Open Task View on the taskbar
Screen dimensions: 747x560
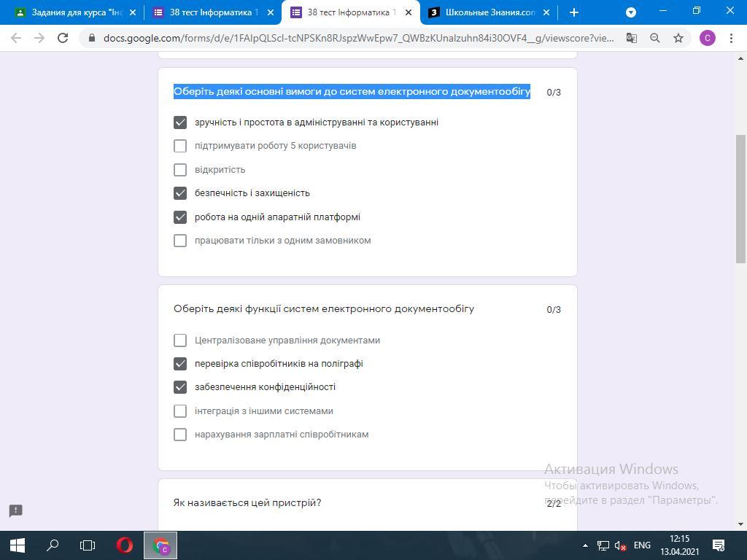click(88, 545)
